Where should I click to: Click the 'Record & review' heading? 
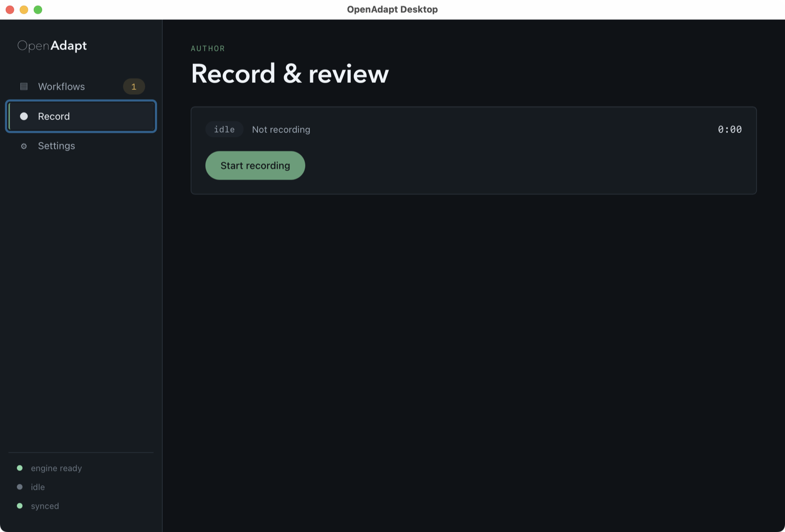click(290, 74)
